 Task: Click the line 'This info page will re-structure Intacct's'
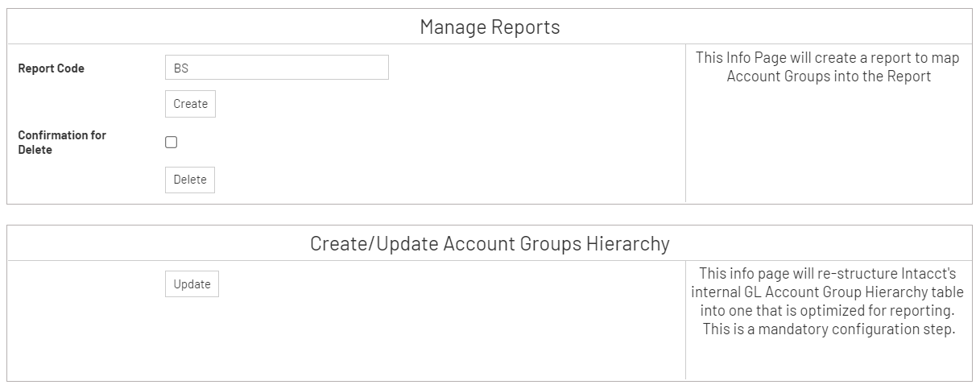pyautogui.click(x=829, y=273)
